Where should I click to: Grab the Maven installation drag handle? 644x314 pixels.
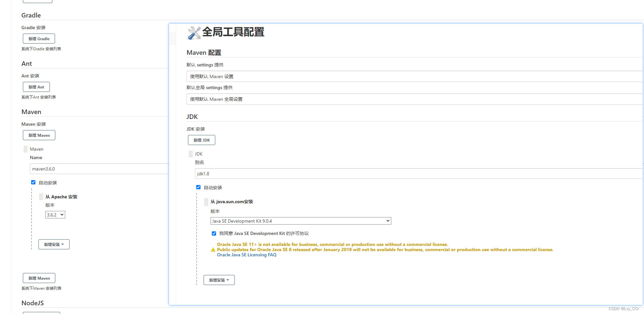tap(26, 149)
